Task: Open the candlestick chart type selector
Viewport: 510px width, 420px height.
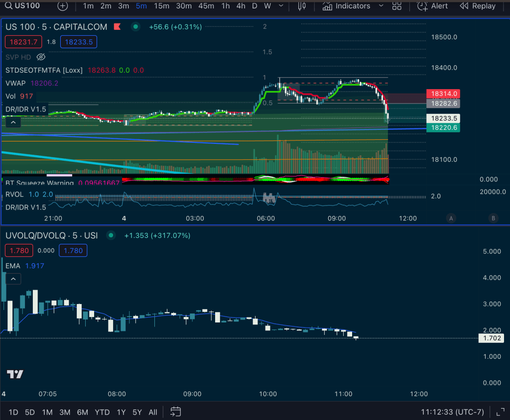Action: (302, 6)
